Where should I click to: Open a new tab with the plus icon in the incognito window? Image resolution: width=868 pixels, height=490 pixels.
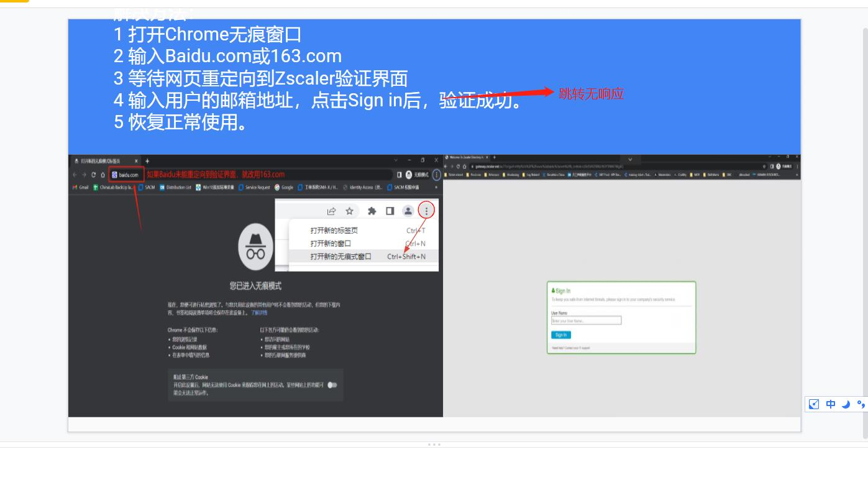(x=147, y=161)
